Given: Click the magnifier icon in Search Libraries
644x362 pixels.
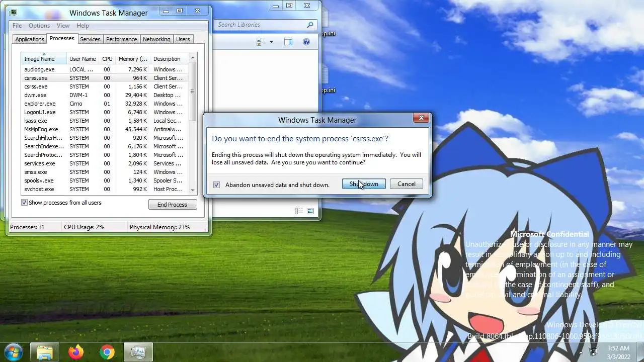Looking at the screenshot, I should coord(310,25).
